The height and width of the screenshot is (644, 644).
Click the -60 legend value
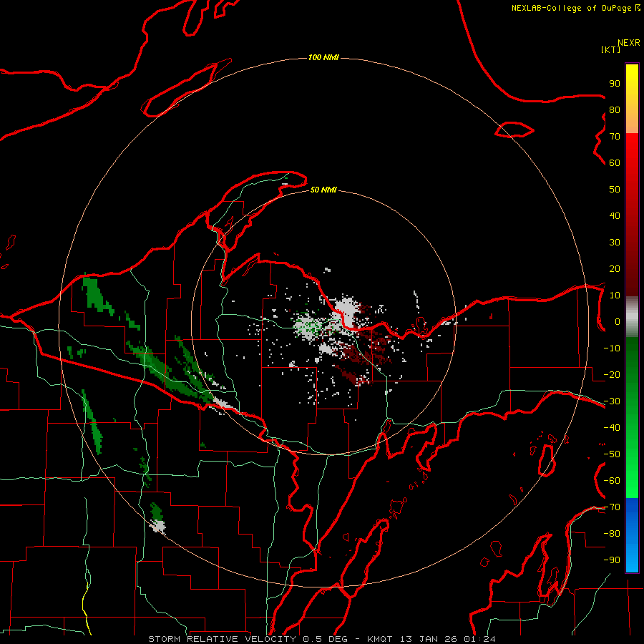tap(612, 481)
